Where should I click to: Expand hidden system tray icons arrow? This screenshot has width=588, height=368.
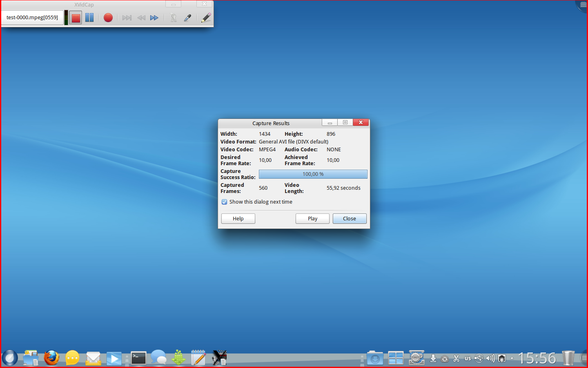(512, 359)
